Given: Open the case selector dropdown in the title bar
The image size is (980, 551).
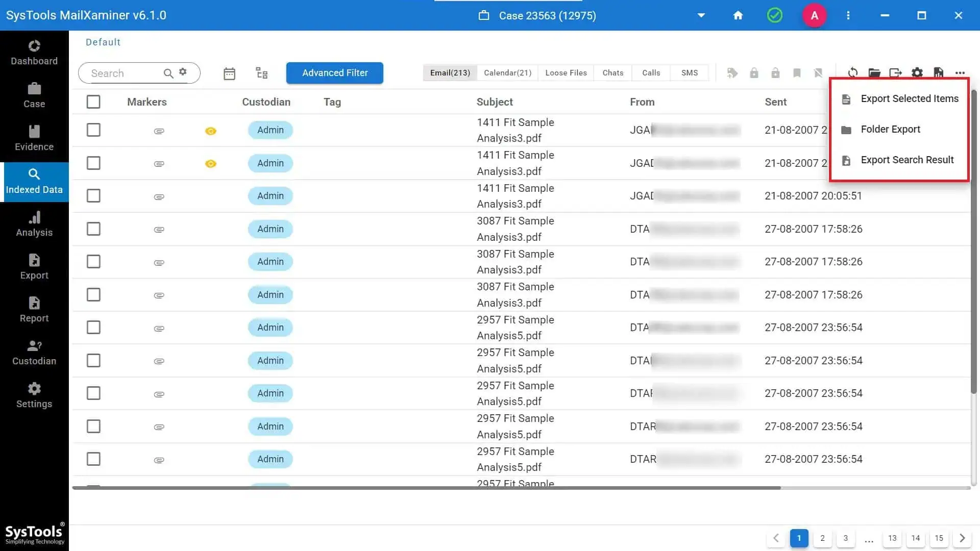Looking at the screenshot, I should click(x=700, y=15).
